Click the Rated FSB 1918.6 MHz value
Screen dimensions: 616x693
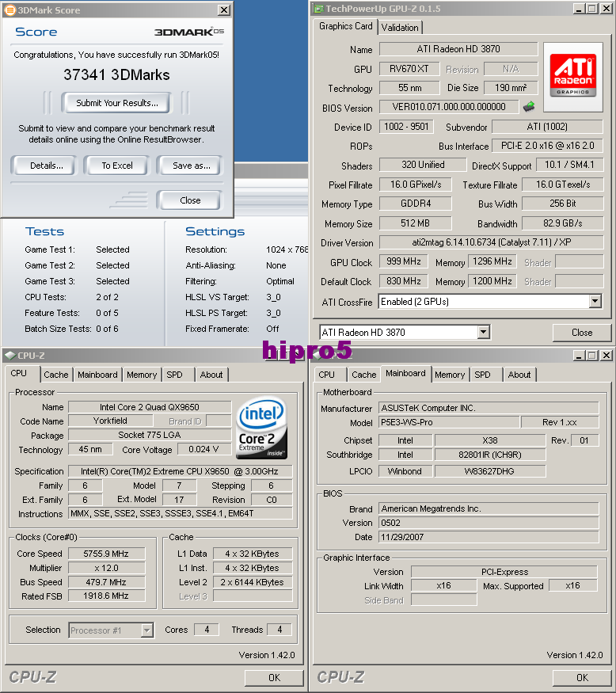pyautogui.click(x=106, y=596)
